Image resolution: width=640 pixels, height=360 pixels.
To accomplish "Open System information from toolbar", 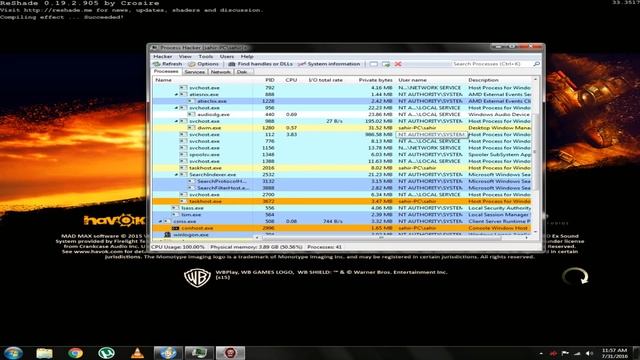I will click(x=329, y=64).
